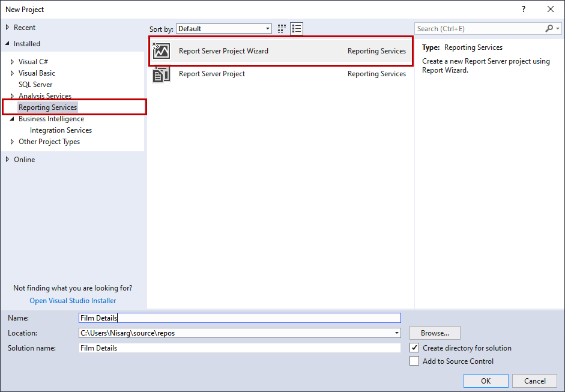Select Report Server Project Wizard label
Viewport: 565px width, 392px height.
pos(223,51)
